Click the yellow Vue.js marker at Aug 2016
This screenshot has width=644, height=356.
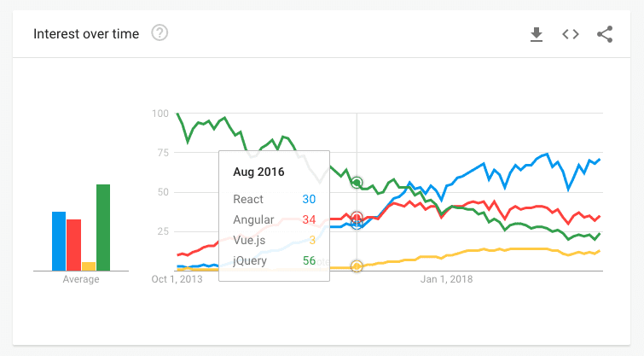click(357, 266)
